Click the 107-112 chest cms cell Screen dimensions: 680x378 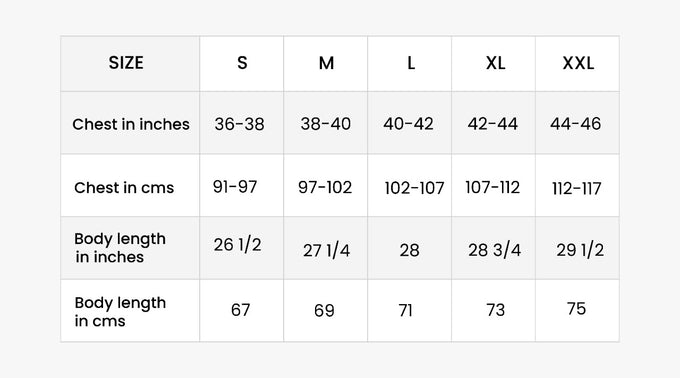492,187
